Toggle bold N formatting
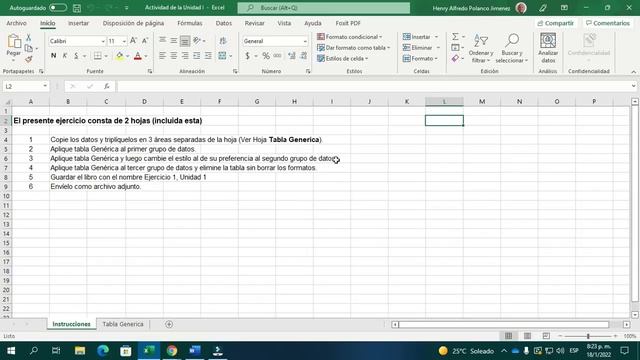This screenshot has width=640, height=360. [53, 56]
